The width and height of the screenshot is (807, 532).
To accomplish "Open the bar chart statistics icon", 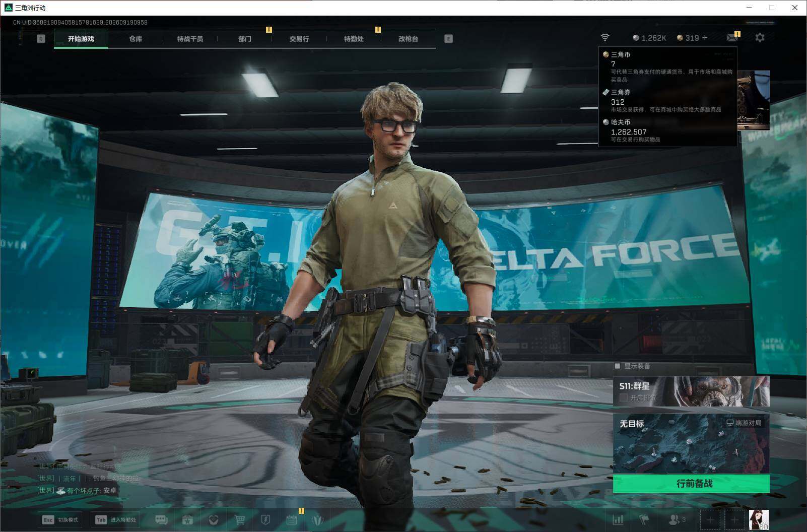I will (x=618, y=519).
